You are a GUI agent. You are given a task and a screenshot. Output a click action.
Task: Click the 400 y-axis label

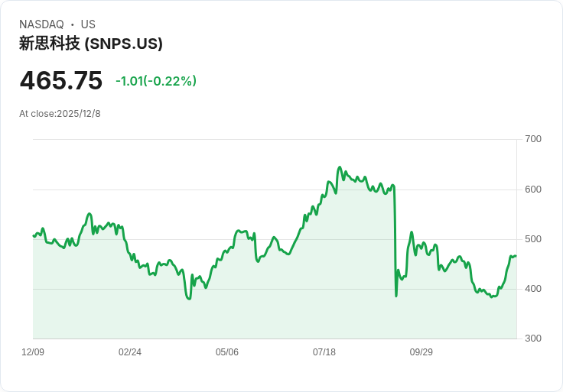click(x=533, y=289)
